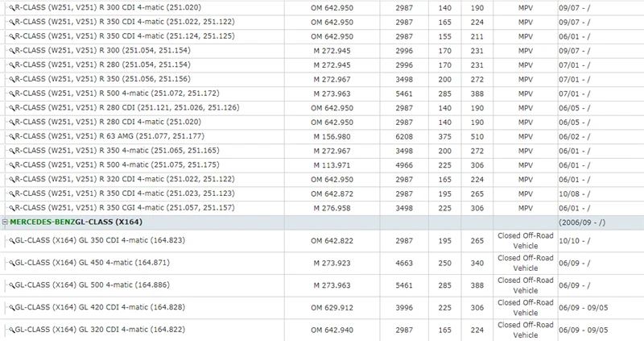The height and width of the screenshot is (341, 644).
Task: Click magnifier icon beside R 63 AMG row
Action: 11,136
